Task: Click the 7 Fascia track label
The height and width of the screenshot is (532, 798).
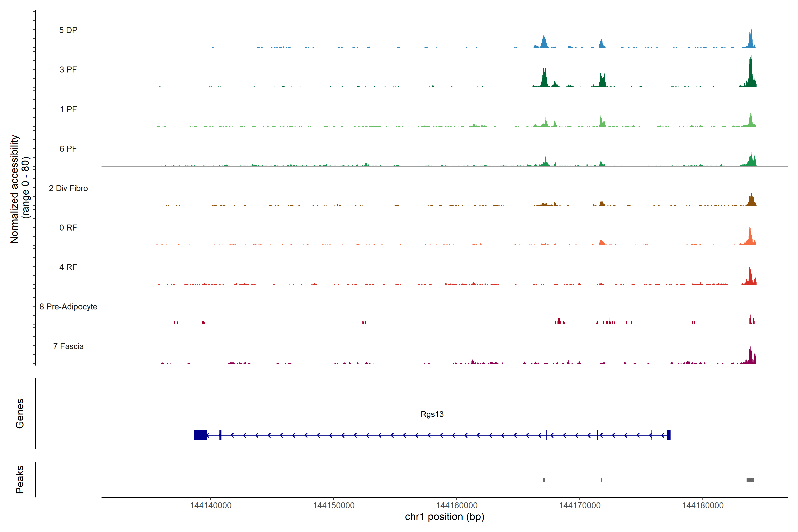Action: (x=68, y=346)
